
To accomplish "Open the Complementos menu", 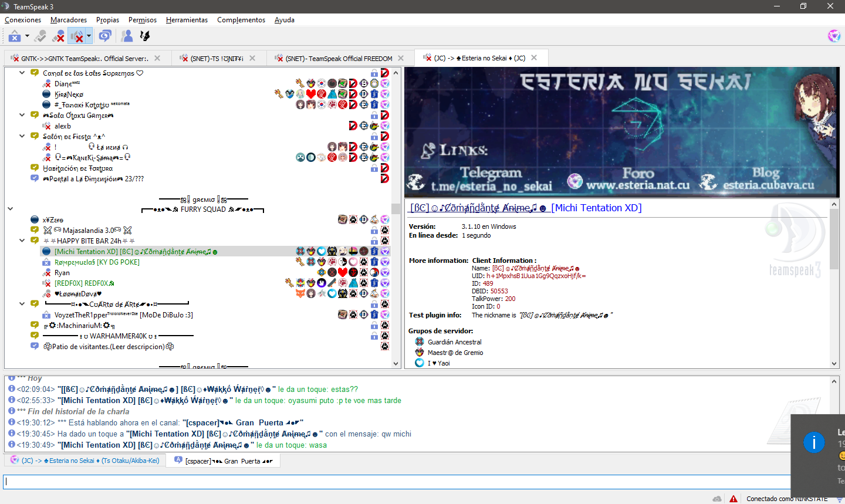I will (241, 20).
